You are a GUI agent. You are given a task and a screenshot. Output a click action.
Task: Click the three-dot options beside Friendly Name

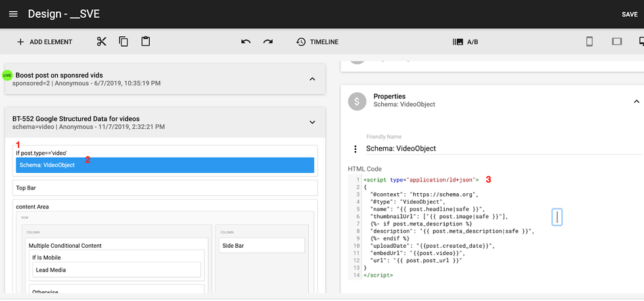tap(356, 149)
